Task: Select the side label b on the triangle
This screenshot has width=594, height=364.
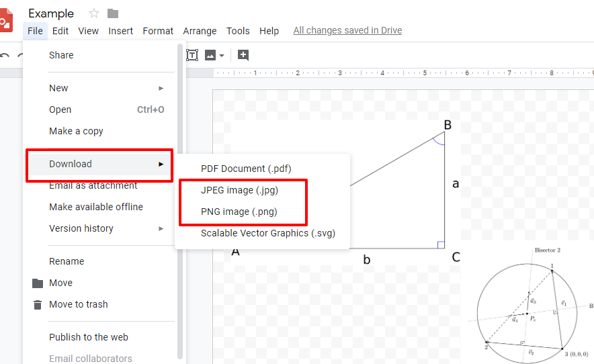Action: (x=367, y=259)
